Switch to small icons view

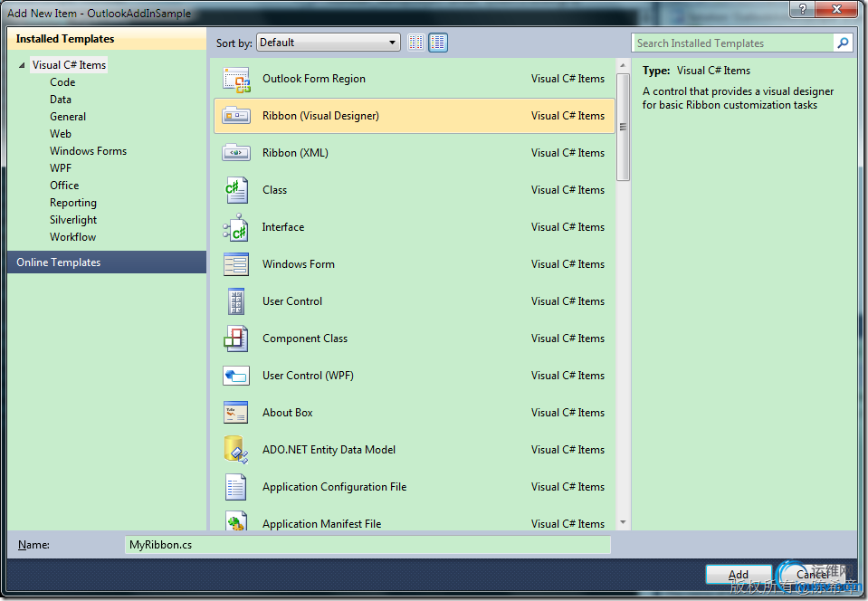coord(416,43)
